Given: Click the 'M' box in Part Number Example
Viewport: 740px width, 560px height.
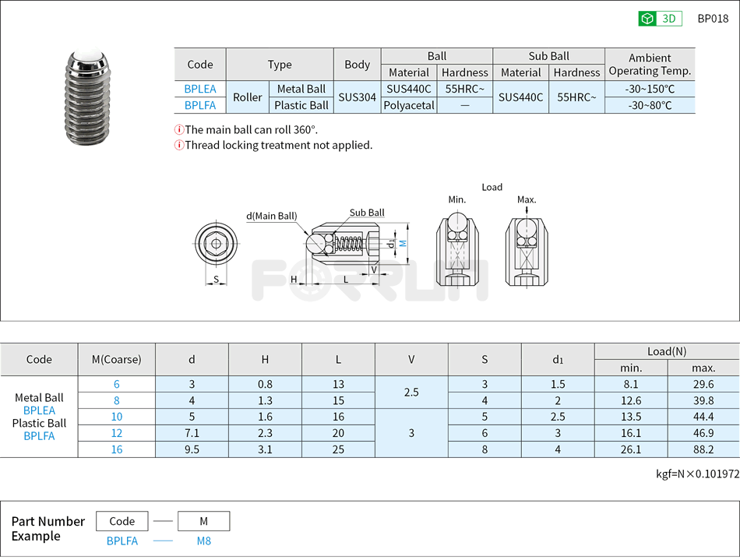Looking at the screenshot, I should [203, 521].
